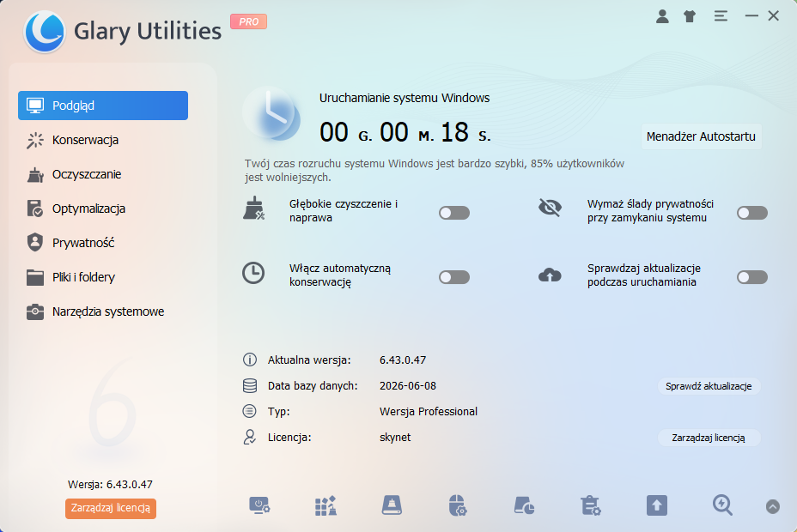
Task: Click Uruchamianie systemu Windows heading
Action: click(405, 98)
